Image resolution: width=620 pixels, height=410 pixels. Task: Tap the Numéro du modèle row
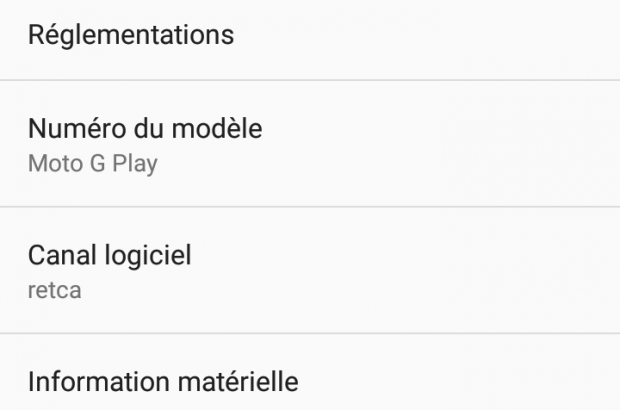pos(310,144)
